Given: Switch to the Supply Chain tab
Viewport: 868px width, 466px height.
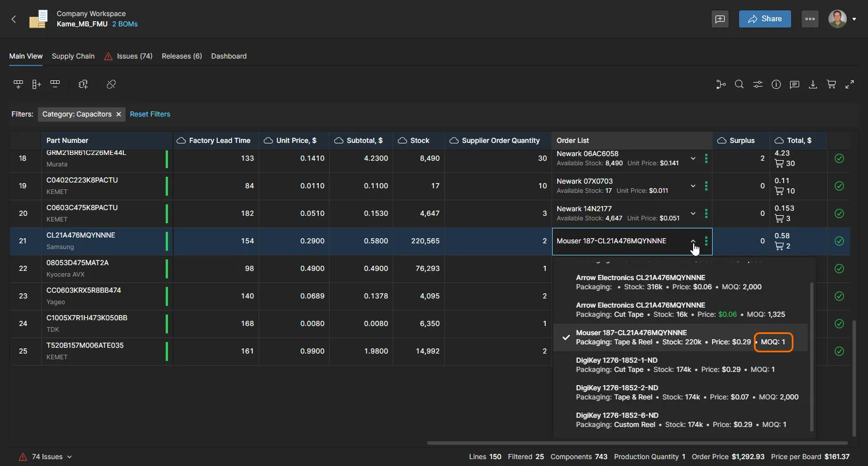Looking at the screenshot, I should coord(73,56).
